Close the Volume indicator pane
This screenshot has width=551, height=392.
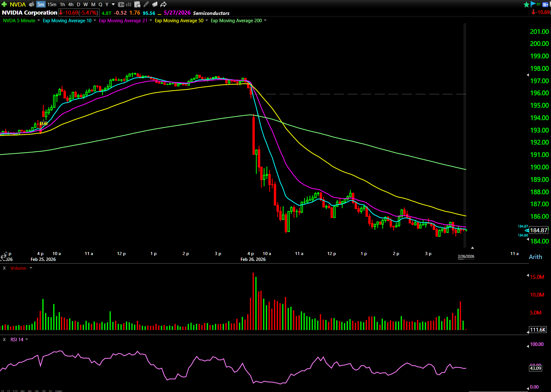[4, 268]
